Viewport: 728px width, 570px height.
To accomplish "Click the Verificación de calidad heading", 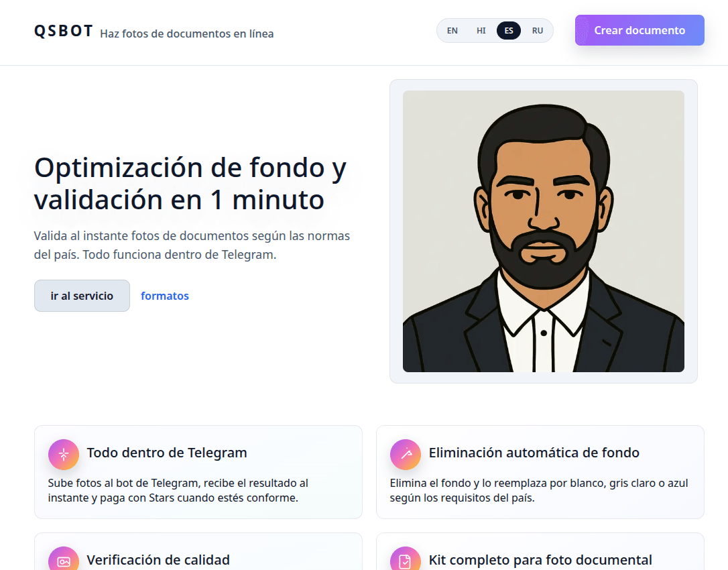I will tap(158, 560).
